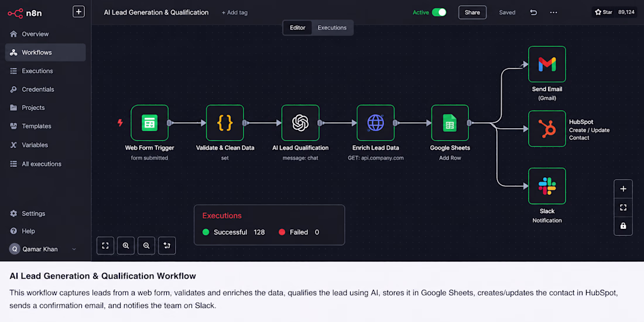Screen dimensions: 644x322
Task: Open the Gmail Send Email node
Action: click(x=547, y=64)
